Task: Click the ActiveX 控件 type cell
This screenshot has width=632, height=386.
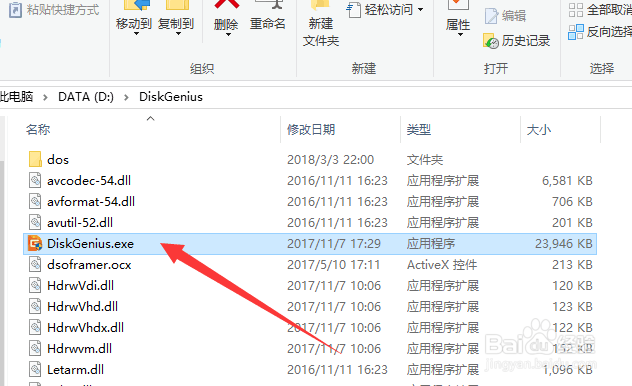Action: click(x=442, y=264)
